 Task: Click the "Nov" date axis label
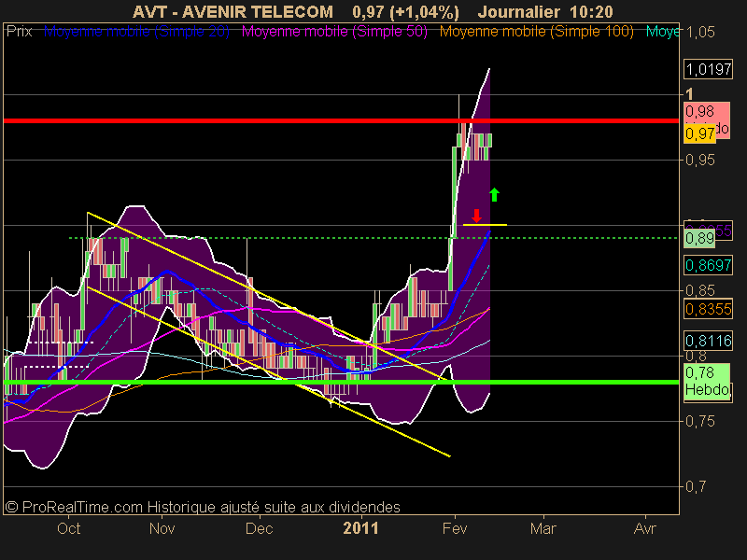162,528
